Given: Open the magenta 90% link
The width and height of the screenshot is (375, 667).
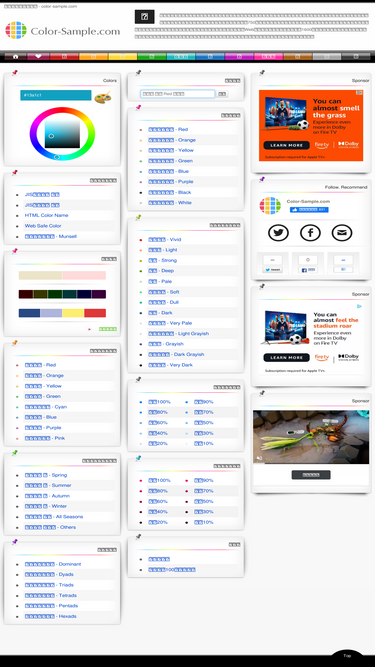Looking at the screenshot, I should click(204, 480).
